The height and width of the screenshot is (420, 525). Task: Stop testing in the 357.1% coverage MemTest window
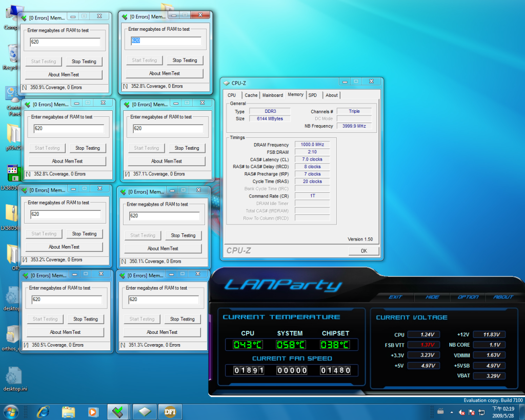click(187, 148)
